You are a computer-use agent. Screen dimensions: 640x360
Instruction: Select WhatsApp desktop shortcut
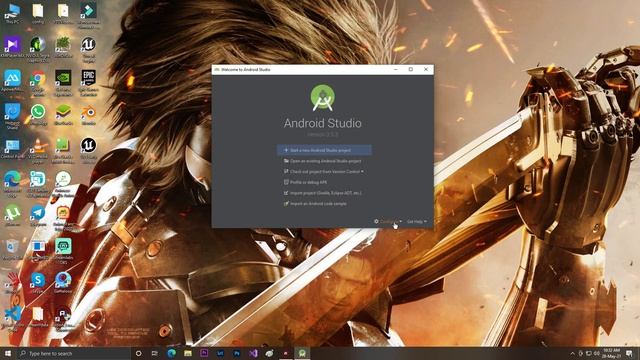38,114
